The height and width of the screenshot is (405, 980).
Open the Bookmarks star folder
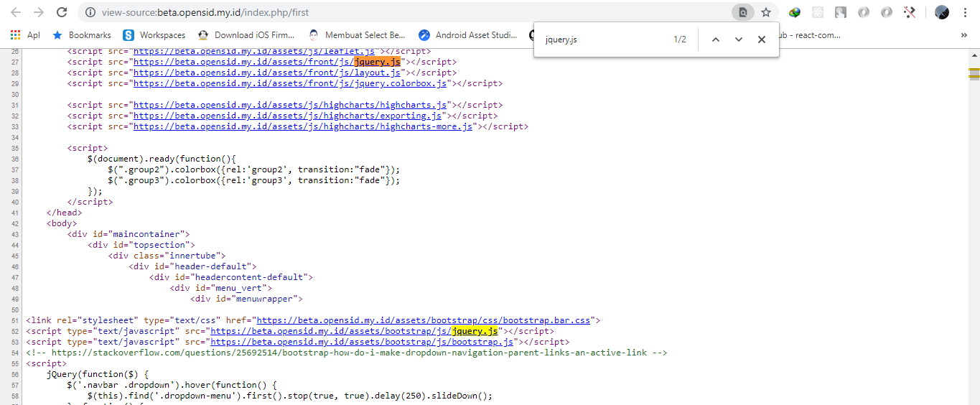(x=82, y=34)
